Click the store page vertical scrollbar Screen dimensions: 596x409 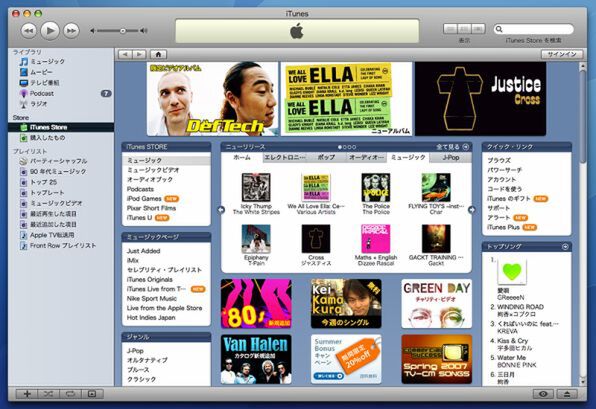click(x=582, y=118)
